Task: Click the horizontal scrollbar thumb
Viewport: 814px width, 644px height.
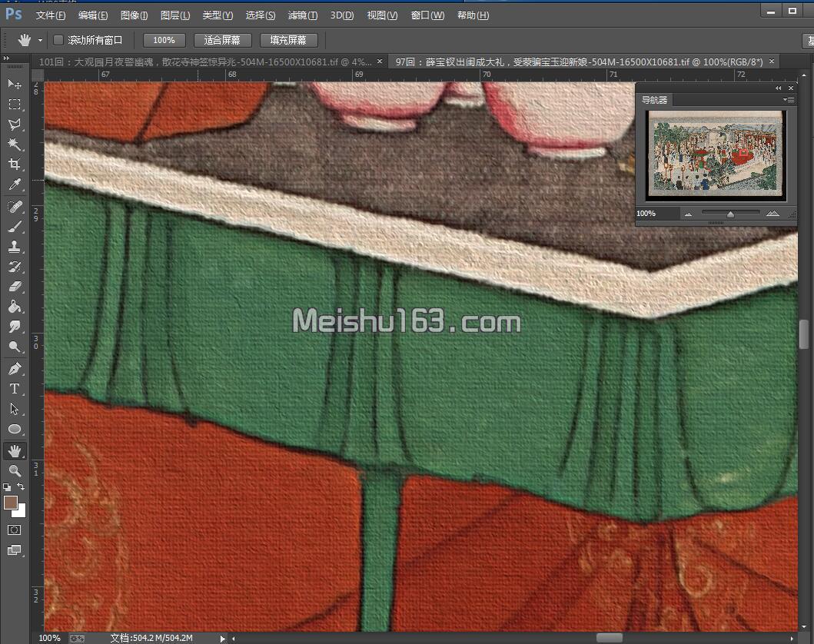Action: [610, 638]
